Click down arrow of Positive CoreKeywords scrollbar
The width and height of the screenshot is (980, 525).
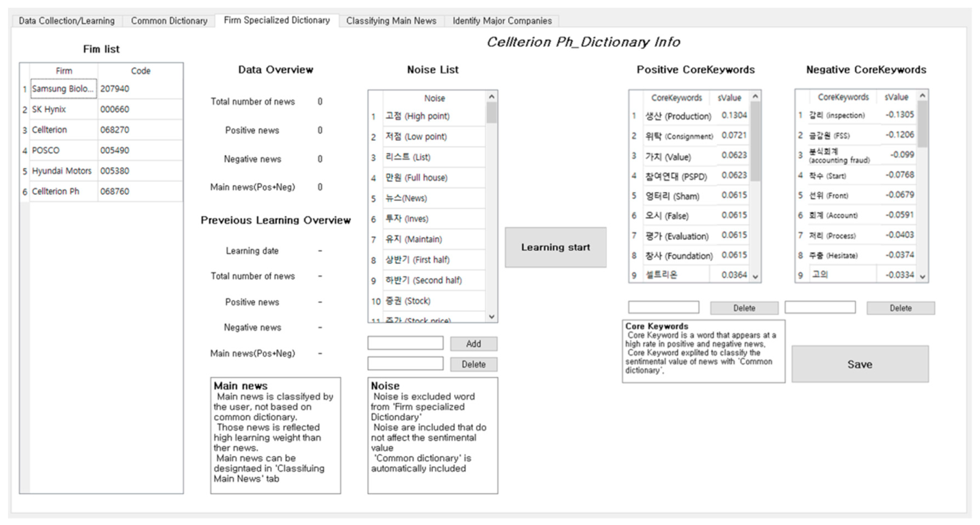(x=755, y=277)
